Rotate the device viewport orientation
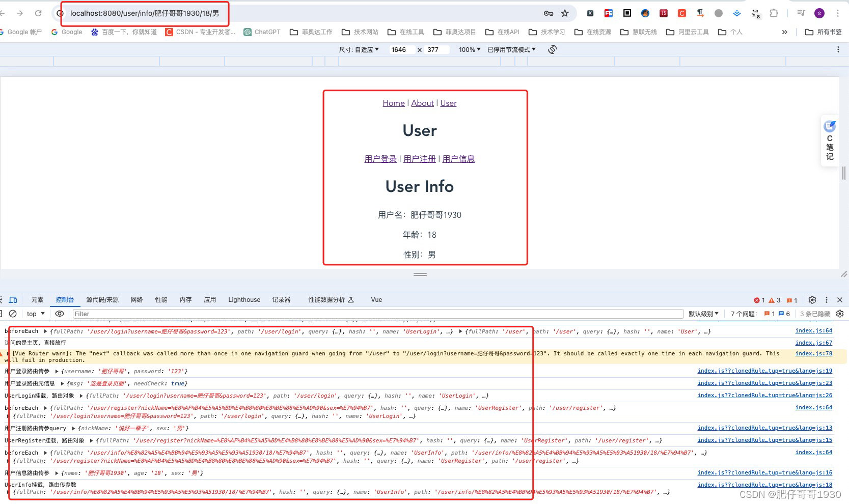This screenshot has height=504, width=849. point(553,49)
